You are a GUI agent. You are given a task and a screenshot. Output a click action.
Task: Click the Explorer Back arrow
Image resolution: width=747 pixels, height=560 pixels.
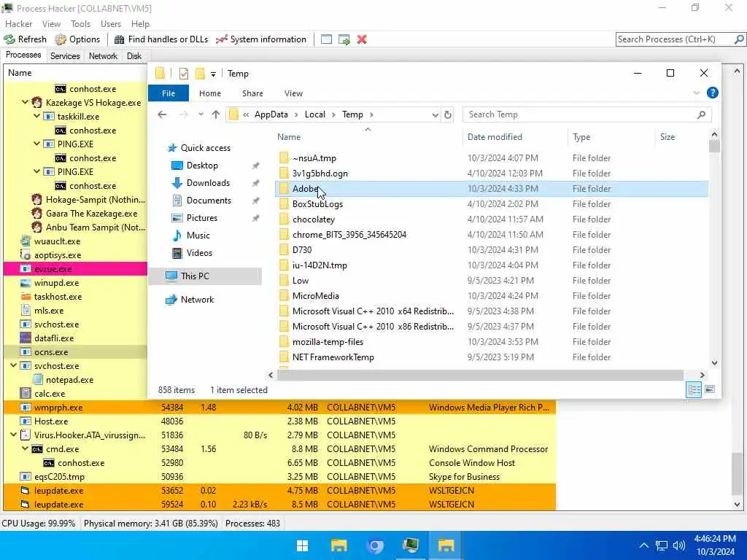click(x=162, y=114)
